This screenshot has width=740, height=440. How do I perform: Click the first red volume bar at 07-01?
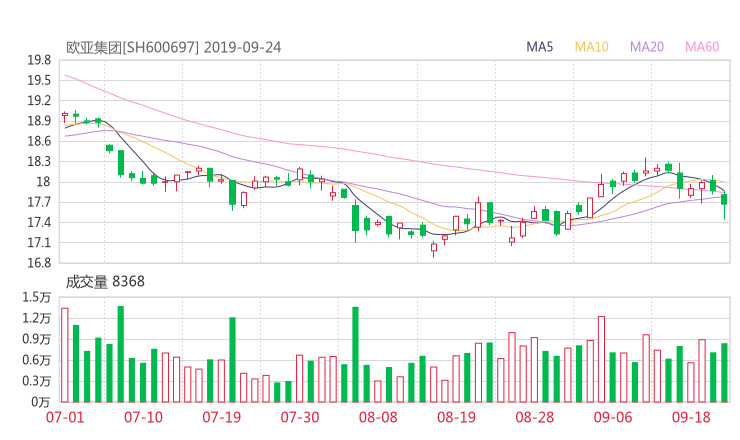tap(65, 355)
